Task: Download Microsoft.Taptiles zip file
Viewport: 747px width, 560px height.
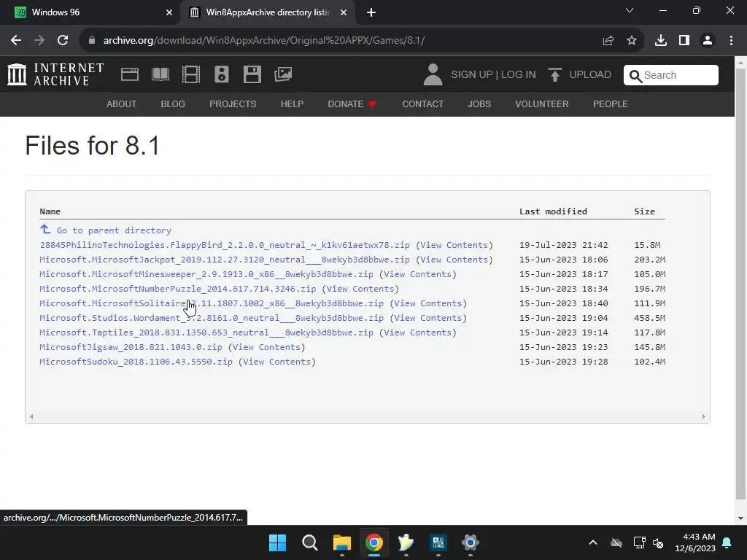Action: pyautogui.click(x=206, y=332)
